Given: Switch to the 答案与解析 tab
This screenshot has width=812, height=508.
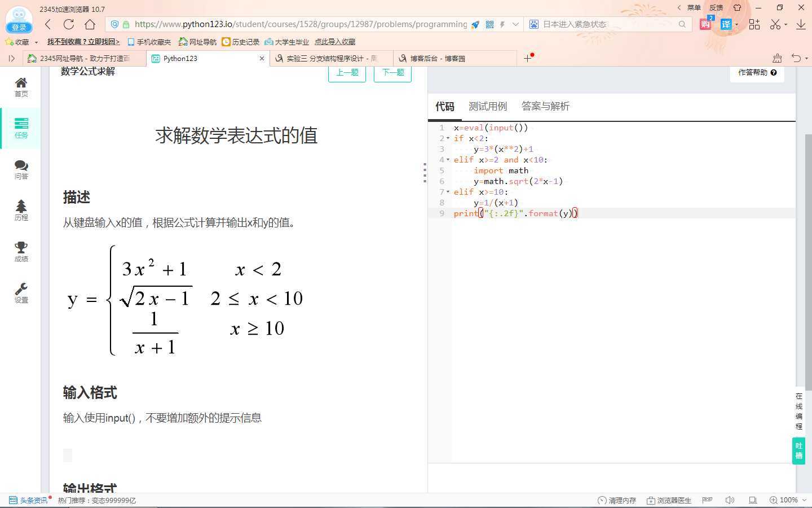Looking at the screenshot, I should pos(545,106).
